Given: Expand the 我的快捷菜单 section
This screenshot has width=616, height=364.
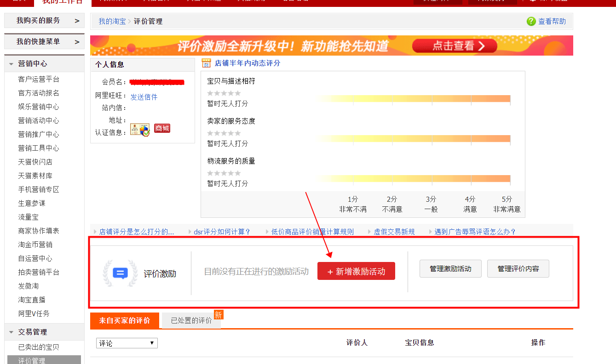Looking at the screenshot, I should click(x=44, y=42).
